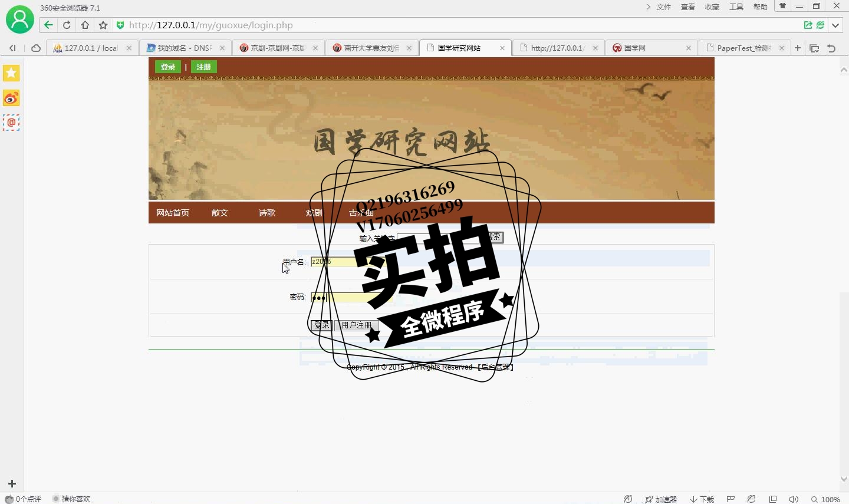Open the 工具 menu
Viewport: 849px width, 504px height.
[x=736, y=7]
